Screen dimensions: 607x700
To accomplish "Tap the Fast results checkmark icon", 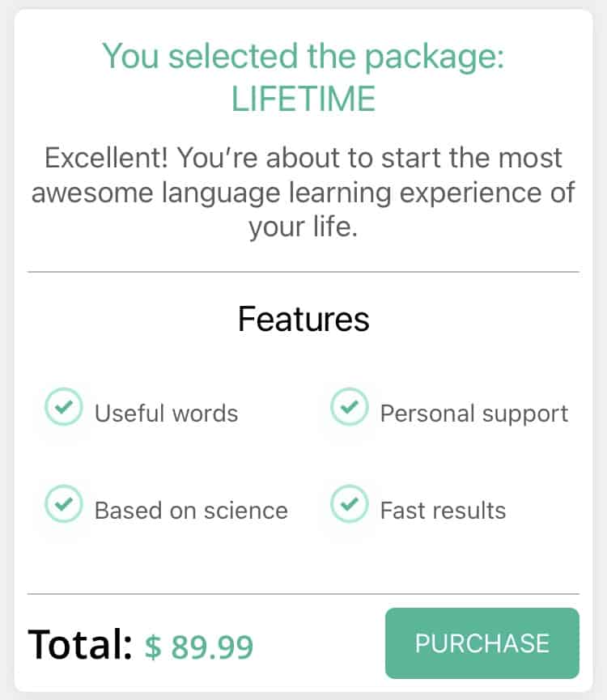I will [x=349, y=504].
